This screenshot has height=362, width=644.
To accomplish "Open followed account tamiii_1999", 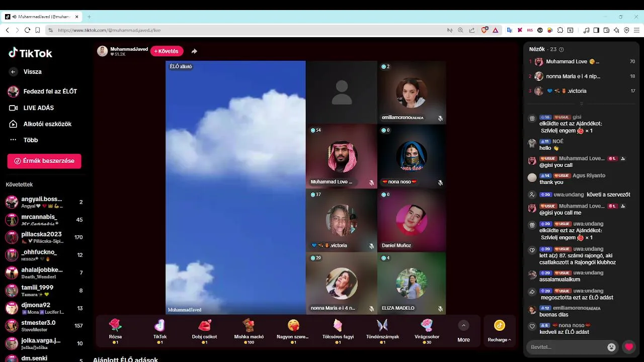I will coord(44,291).
